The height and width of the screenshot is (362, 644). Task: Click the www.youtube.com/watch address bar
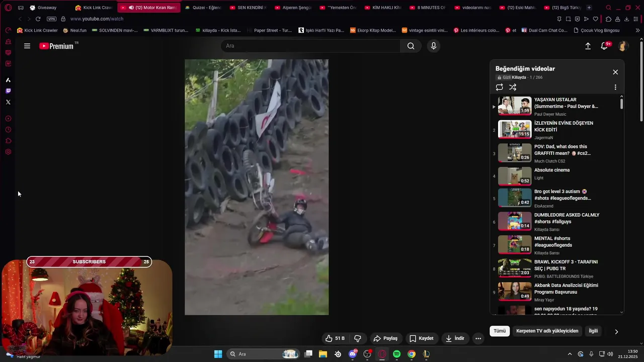coord(97,19)
